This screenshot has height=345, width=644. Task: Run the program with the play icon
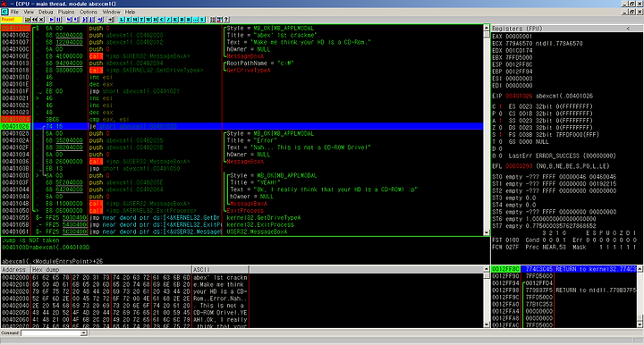pos(52,20)
